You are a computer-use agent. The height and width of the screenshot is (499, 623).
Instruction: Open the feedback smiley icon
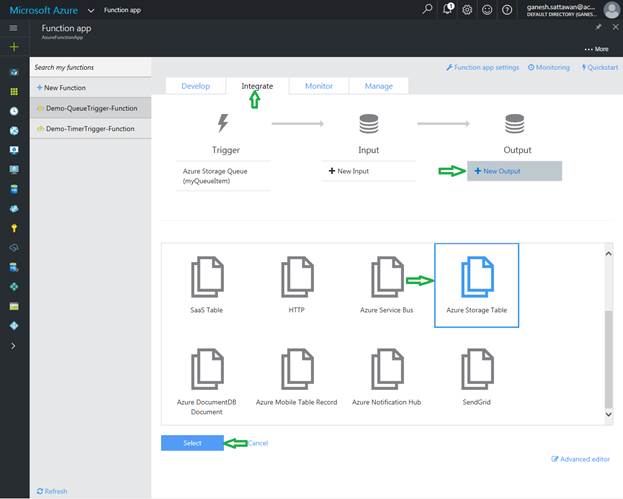(x=487, y=10)
